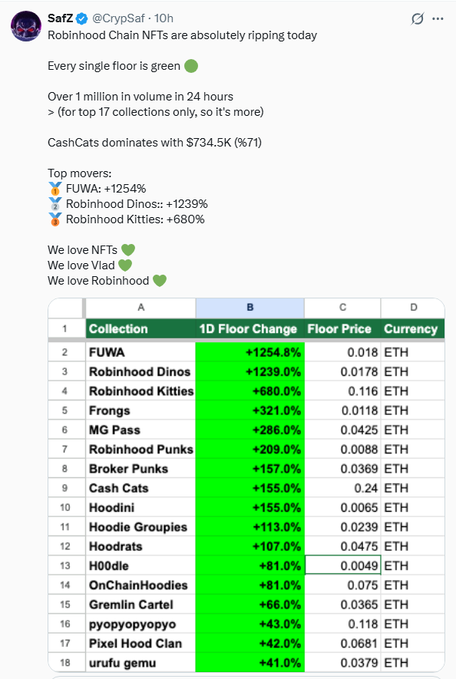This screenshot has width=456, height=679.
Task: Click the +42.0% floor change cell
Action: [x=250, y=643]
